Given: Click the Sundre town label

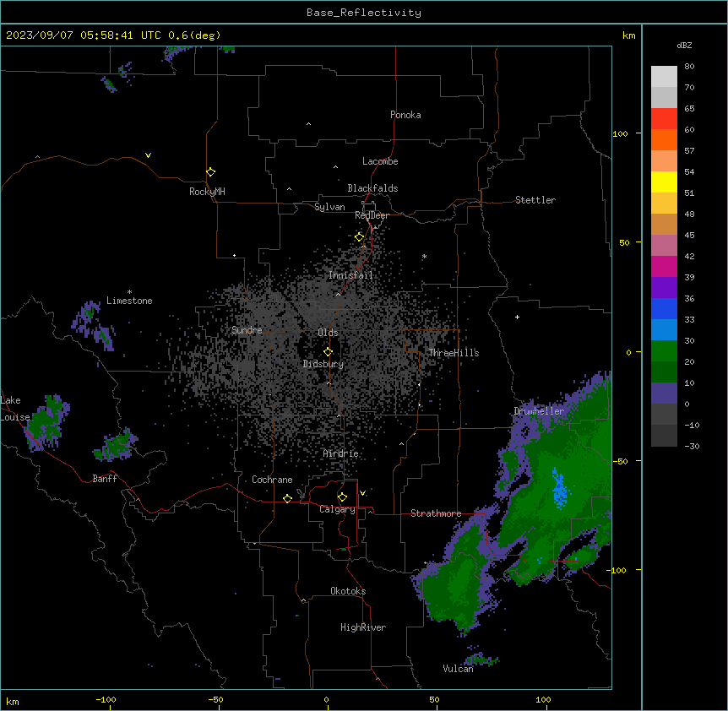Looking at the screenshot, I should tap(247, 330).
